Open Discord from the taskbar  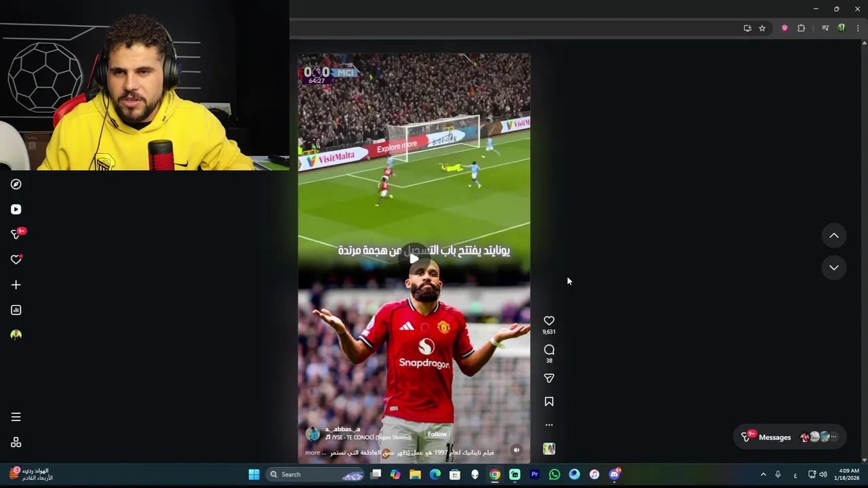coord(614,474)
